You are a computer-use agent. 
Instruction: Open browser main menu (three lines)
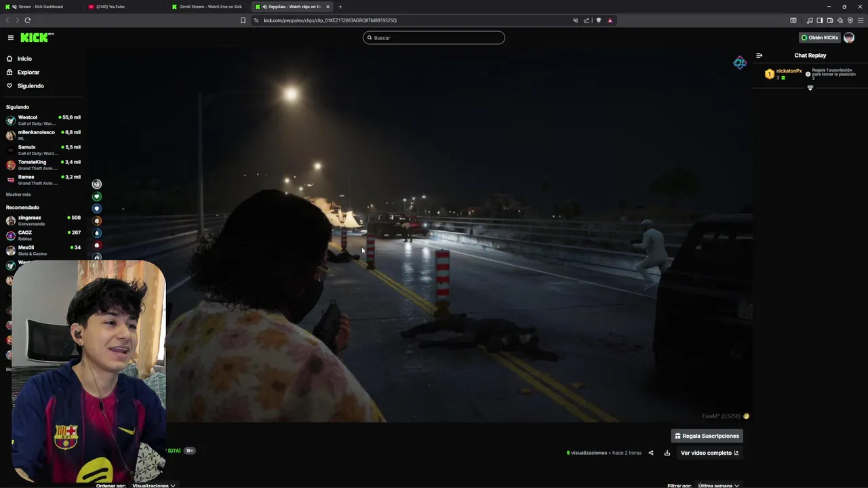click(x=861, y=20)
